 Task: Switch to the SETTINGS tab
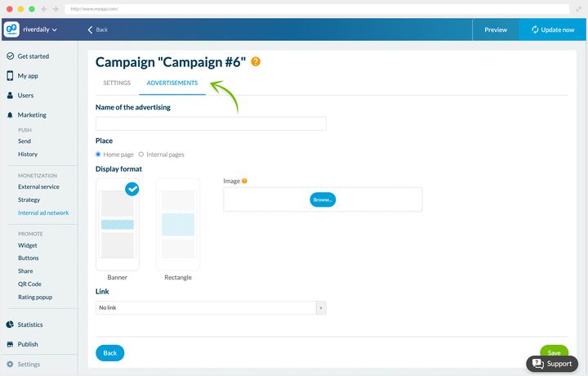point(117,83)
